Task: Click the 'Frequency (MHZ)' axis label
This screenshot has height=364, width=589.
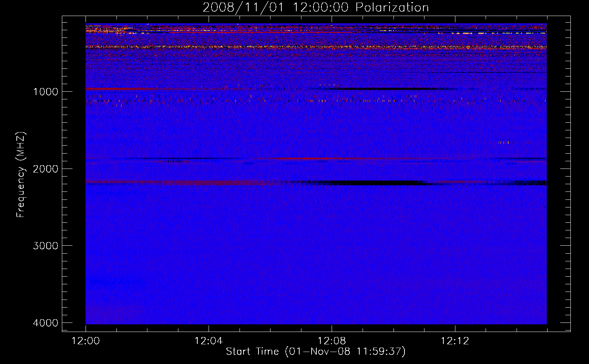Action: pos(21,175)
